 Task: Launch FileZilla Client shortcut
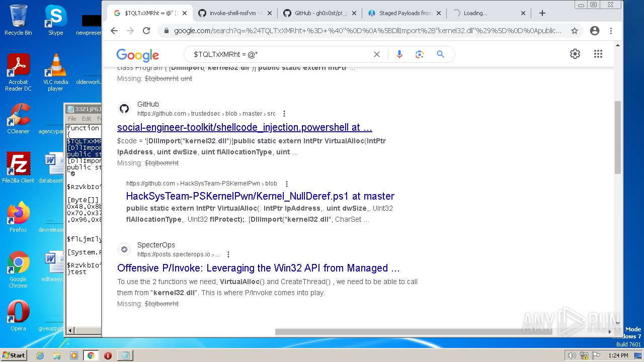[x=18, y=167]
